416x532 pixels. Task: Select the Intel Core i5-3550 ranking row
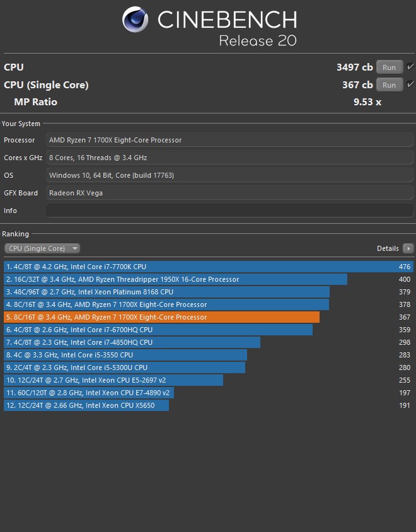pyautogui.click(x=209, y=354)
